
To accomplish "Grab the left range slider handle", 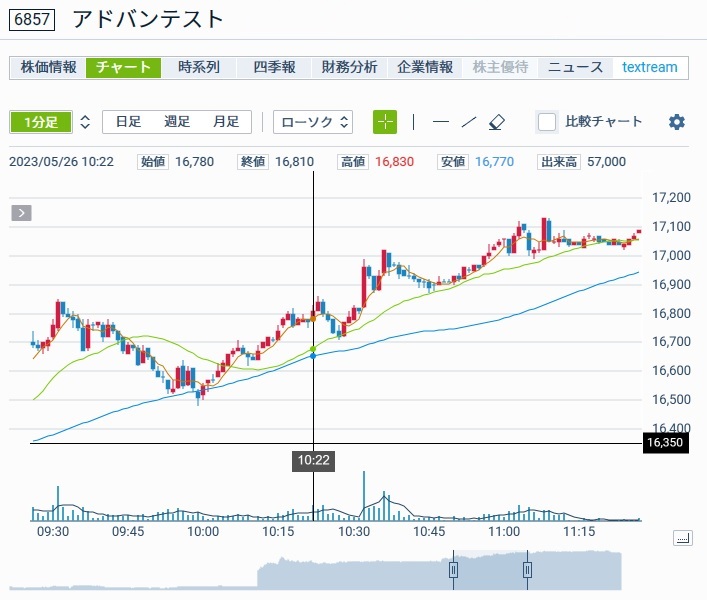I will [453, 570].
